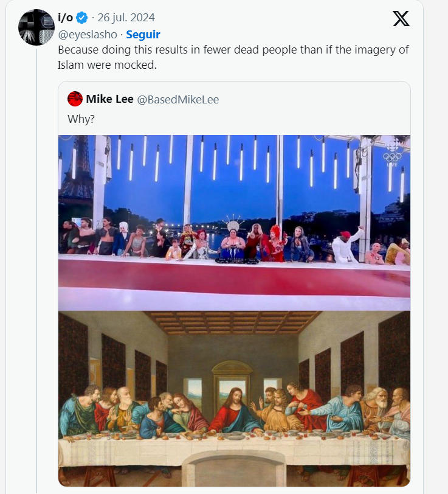Viewport: 448px width, 494px height.
Task: Click the tweet text about Islam imagery
Action: click(x=233, y=57)
